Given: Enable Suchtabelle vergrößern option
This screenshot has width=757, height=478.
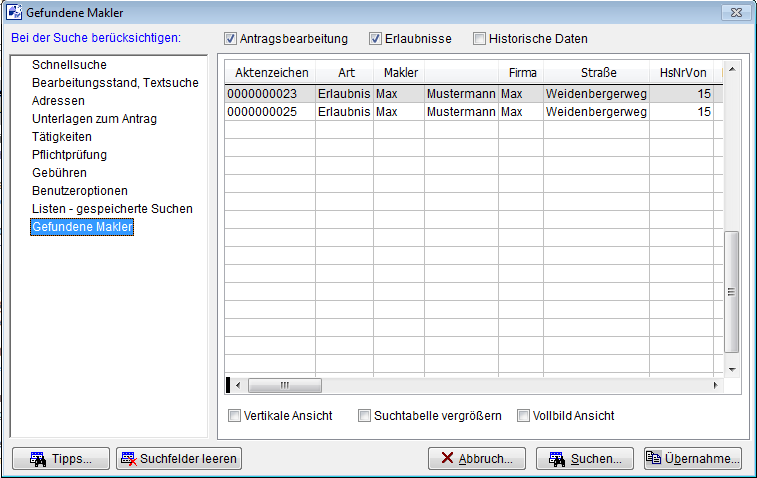Looking at the screenshot, I should (x=365, y=415).
